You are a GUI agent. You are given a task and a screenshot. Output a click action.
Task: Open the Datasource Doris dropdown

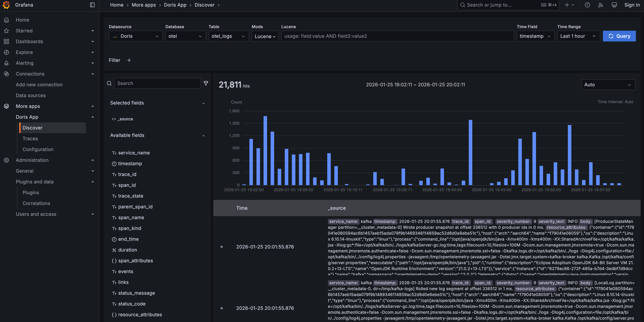135,36
